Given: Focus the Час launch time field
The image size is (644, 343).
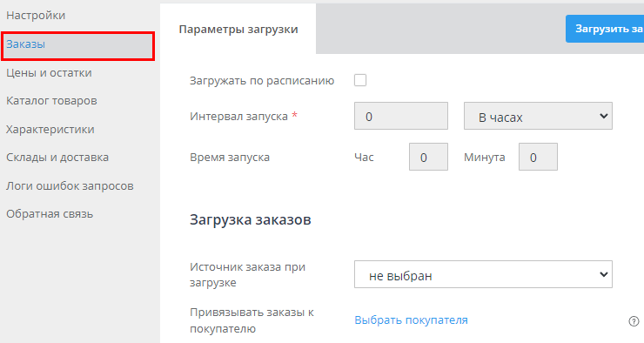Looking at the screenshot, I should (428, 157).
